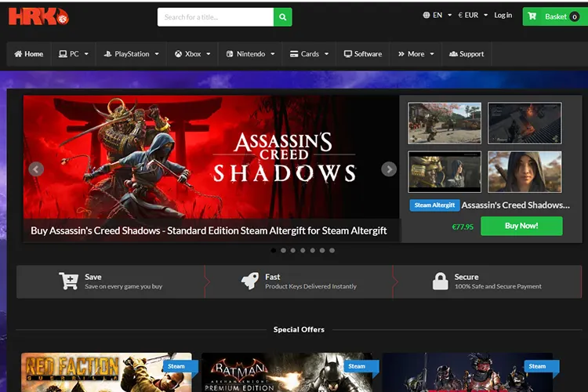Click the HRK logo

[x=38, y=16]
